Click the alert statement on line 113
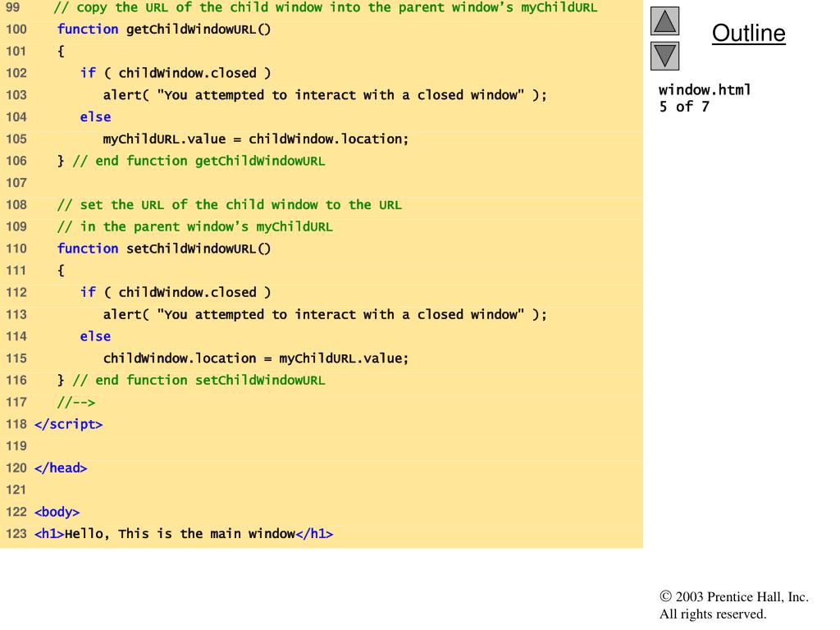 pos(325,314)
